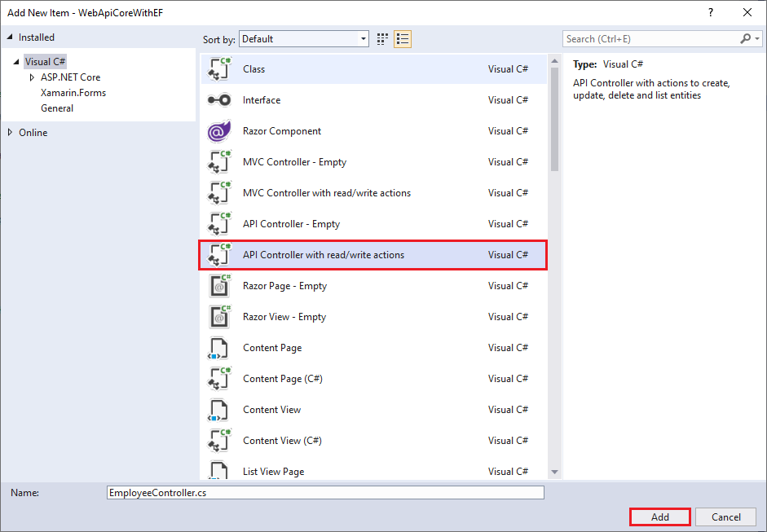Select the Interface template icon

pyautogui.click(x=219, y=100)
